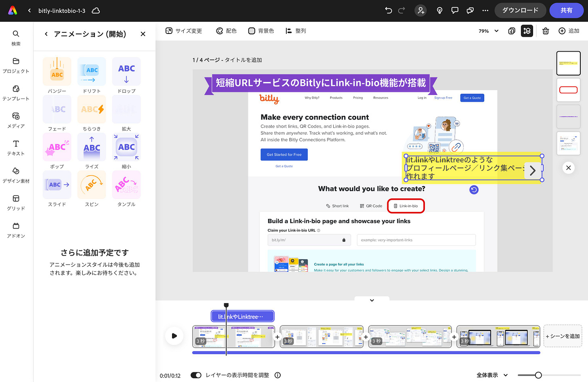Select the lit.linkやLinktree layer clip in timeline
Image resolution: width=588 pixels, height=382 pixels.
[x=243, y=316]
